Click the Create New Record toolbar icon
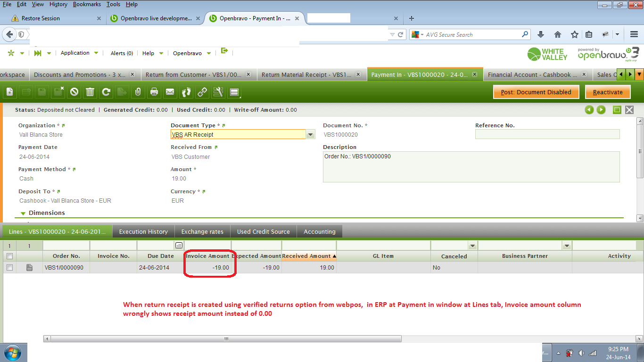Screen dimensions: 644x362 (10, 92)
